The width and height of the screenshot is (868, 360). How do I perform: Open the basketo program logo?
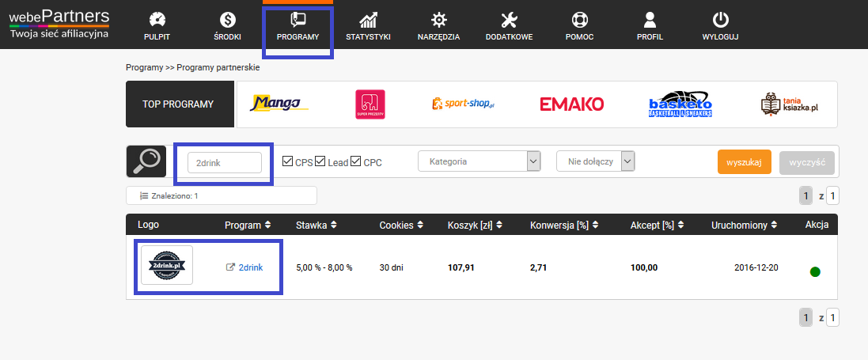point(680,104)
